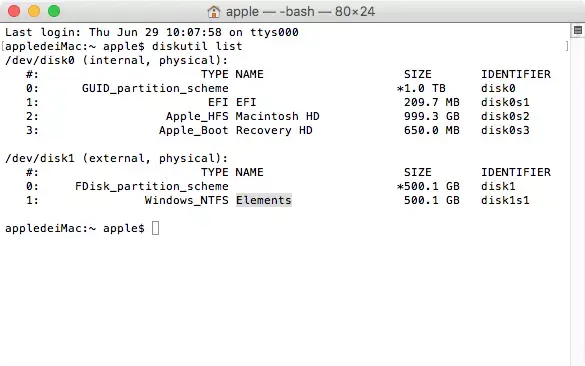Minimize the terminal with yellow button
Image resolution: width=585 pixels, height=366 pixels.
pos(34,11)
